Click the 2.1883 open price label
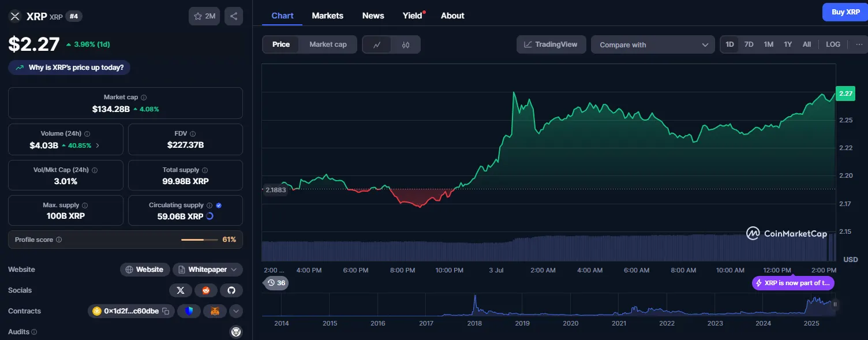The width and height of the screenshot is (868, 340). [x=275, y=190]
